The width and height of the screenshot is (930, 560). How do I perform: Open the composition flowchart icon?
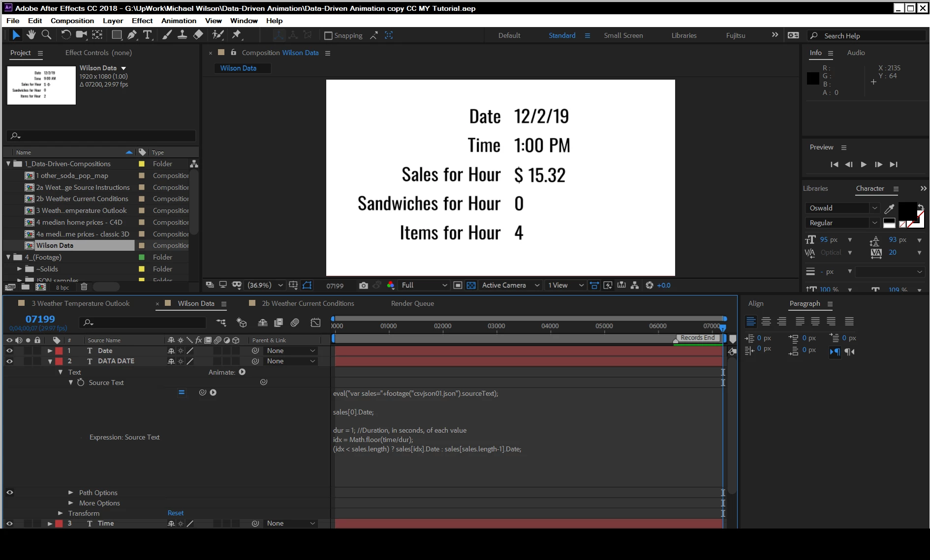tap(634, 285)
